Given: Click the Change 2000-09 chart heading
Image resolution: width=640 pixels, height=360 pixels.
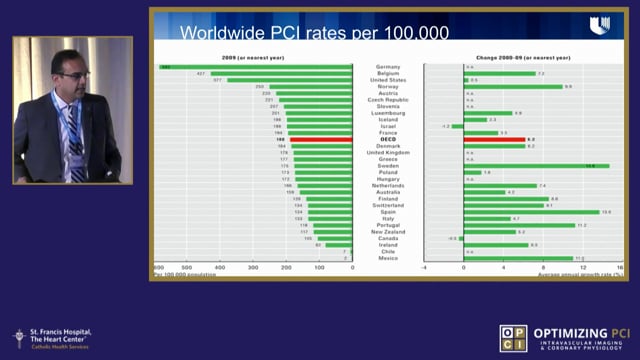Looking at the screenshot, I should pyautogui.click(x=523, y=58).
